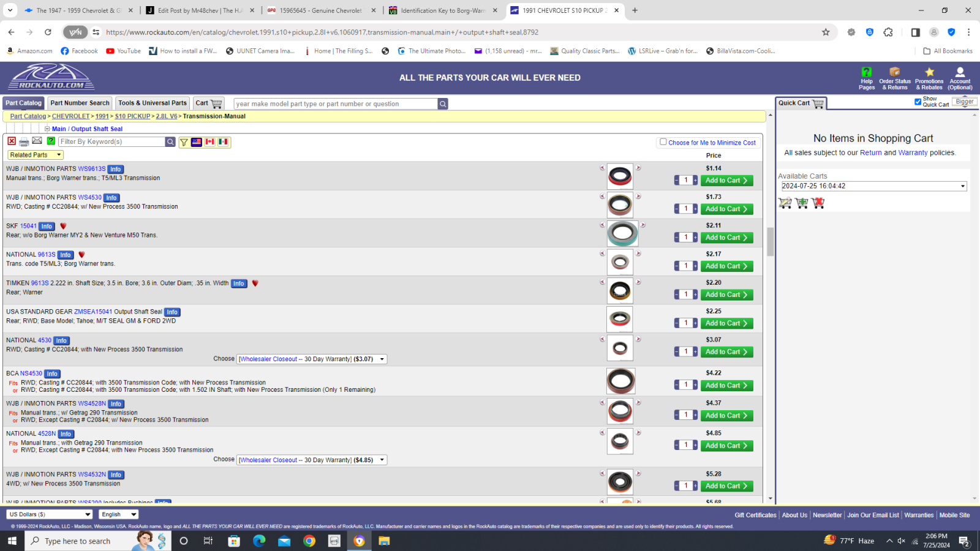980x551 pixels.
Task: Click the heart icon next to TIMKEN 9613S
Action: point(255,283)
